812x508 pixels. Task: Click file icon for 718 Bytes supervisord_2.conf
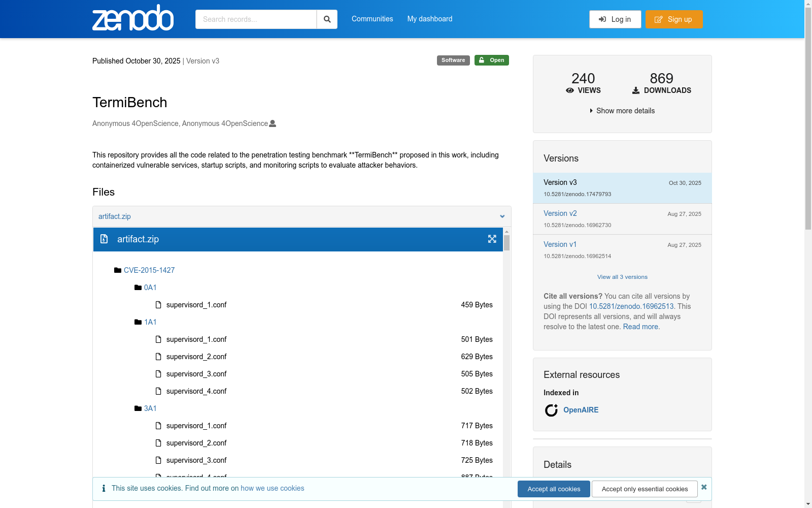[x=158, y=443]
